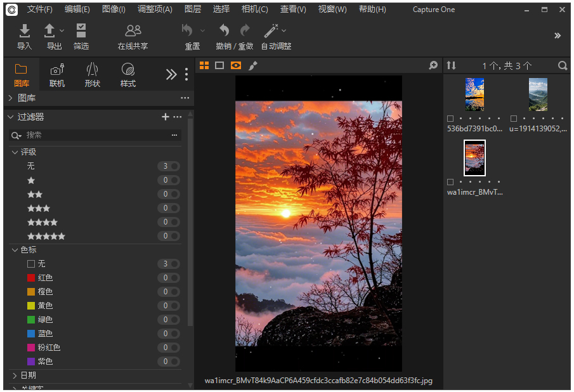
Task: Click the 导入 (Import) toolbar icon
Action: pos(24,35)
